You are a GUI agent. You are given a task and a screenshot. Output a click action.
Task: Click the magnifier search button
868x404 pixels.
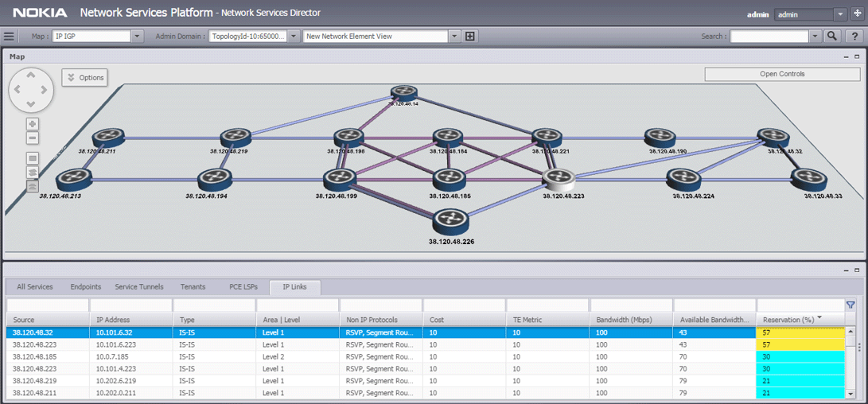pos(833,36)
